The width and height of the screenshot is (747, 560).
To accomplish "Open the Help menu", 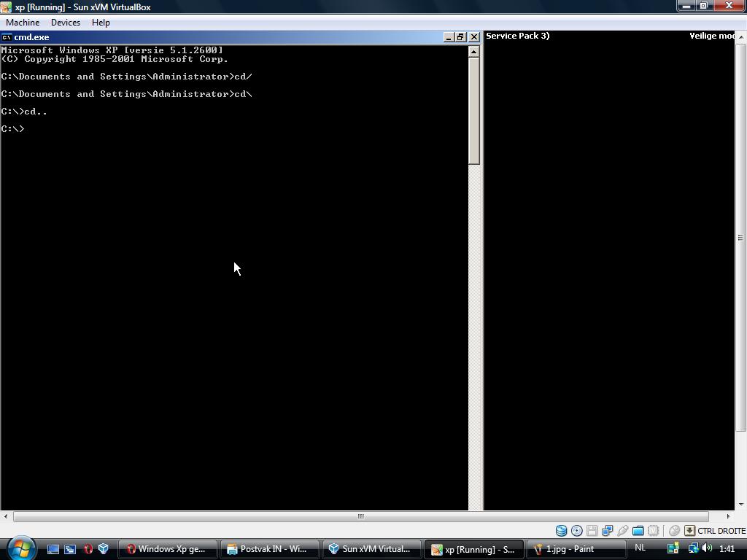I will (101, 23).
